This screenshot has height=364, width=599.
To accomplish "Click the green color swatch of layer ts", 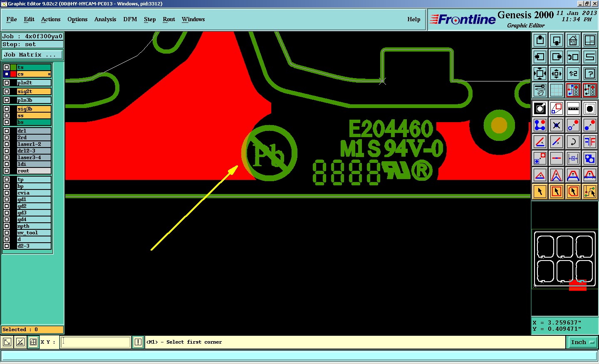I will click(x=13, y=67).
